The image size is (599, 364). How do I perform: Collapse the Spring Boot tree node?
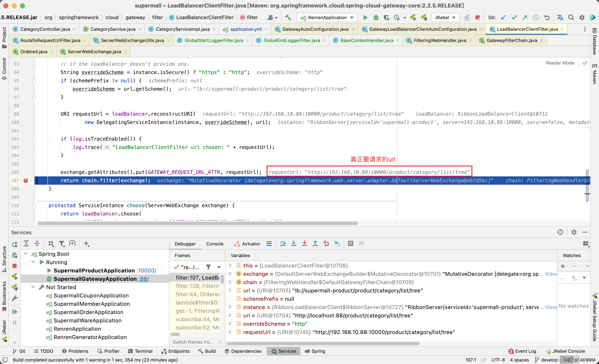[x=26, y=254]
